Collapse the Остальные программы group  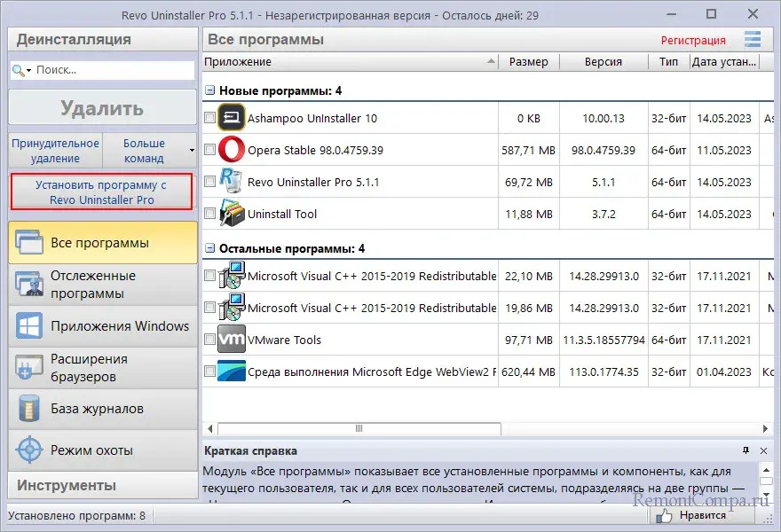[x=210, y=249]
